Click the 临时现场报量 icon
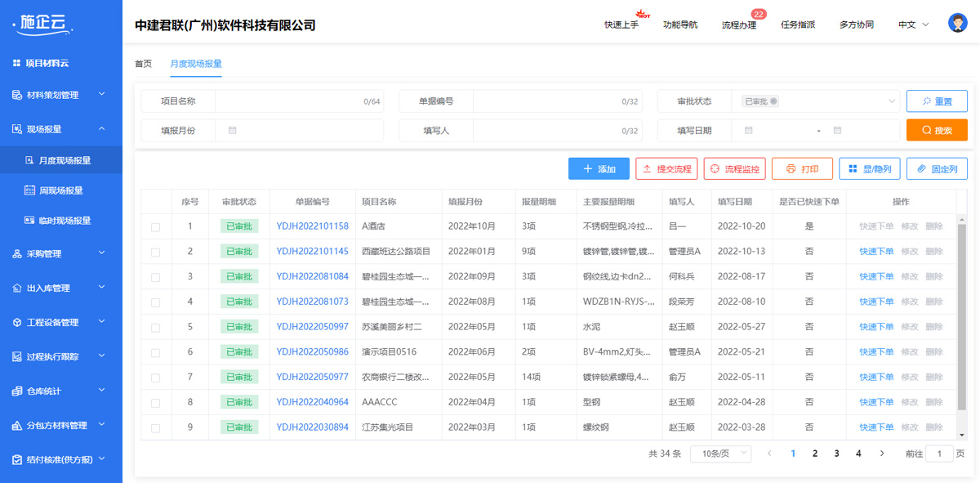Image resolution: width=980 pixels, height=483 pixels. point(30,221)
